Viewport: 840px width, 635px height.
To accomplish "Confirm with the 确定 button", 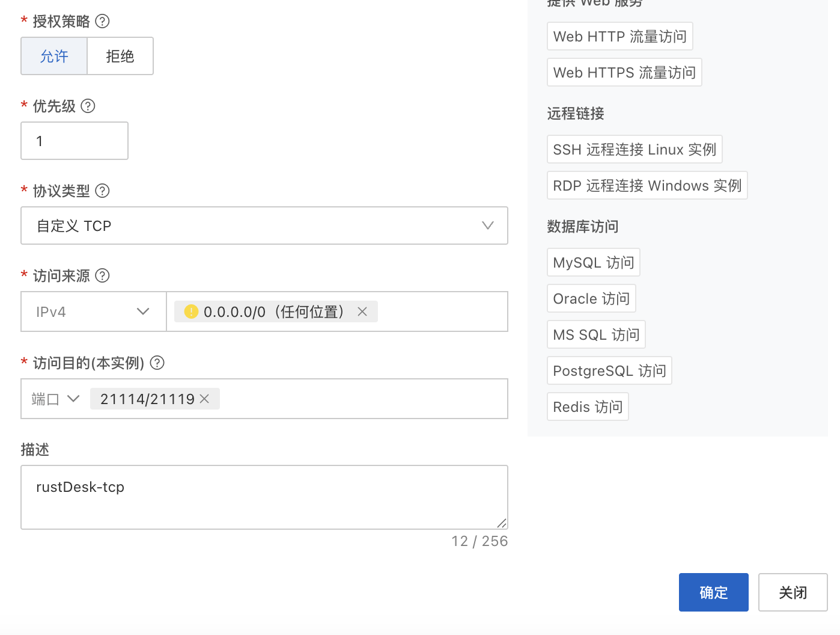I will (x=714, y=592).
